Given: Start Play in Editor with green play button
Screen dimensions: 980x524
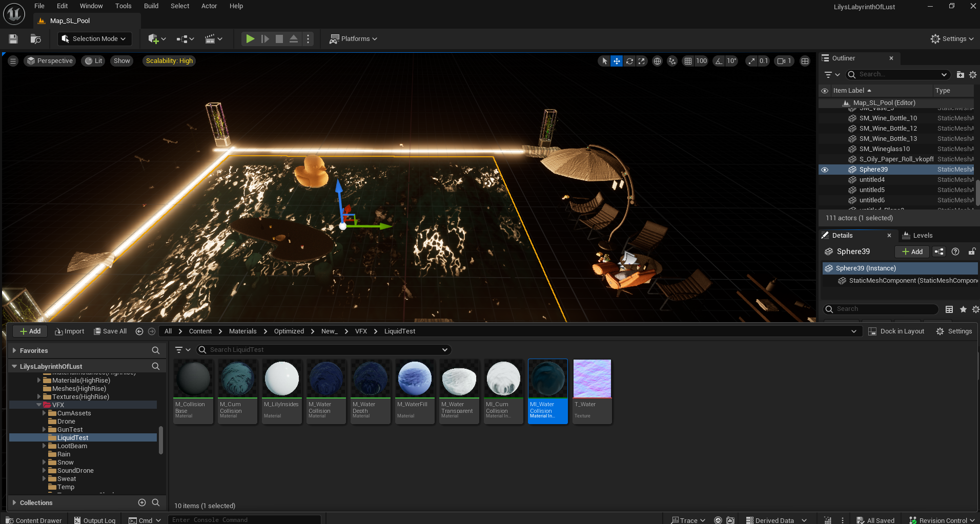Looking at the screenshot, I should (x=250, y=39).
